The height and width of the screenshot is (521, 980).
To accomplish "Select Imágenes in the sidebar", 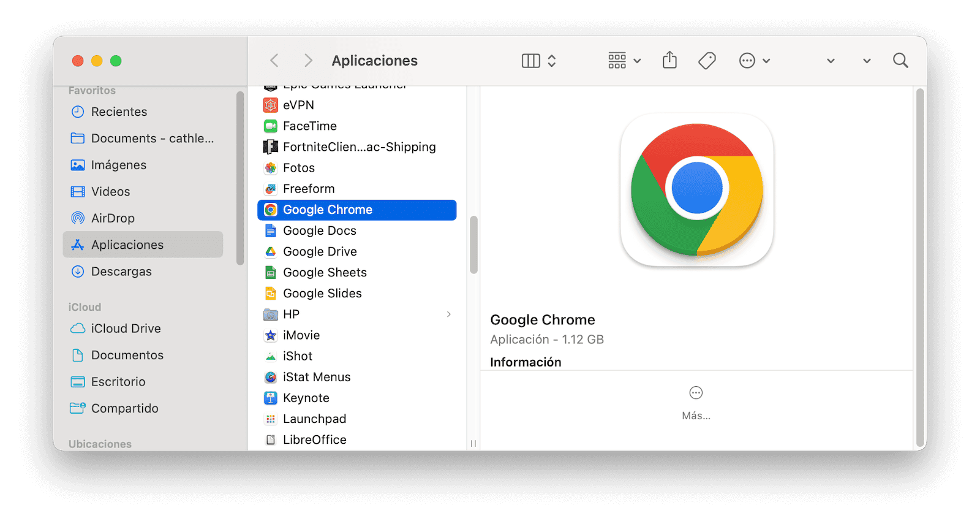I will pos(143,165).
